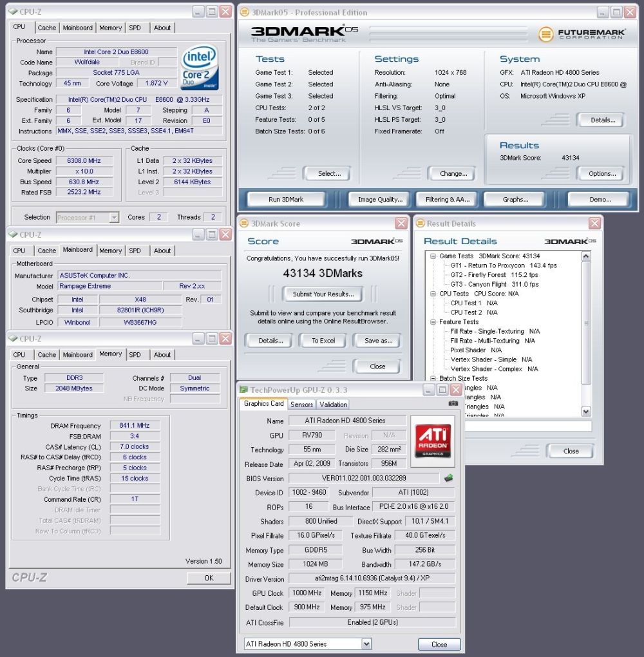This screenshot has height=657, width=644.
Task: Click the Close button in the Result Details window
Action: pyautogui.click(x=571, y=451)
